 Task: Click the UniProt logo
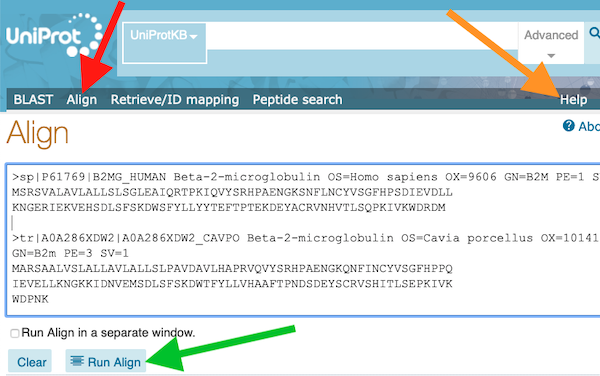(54, 35)
